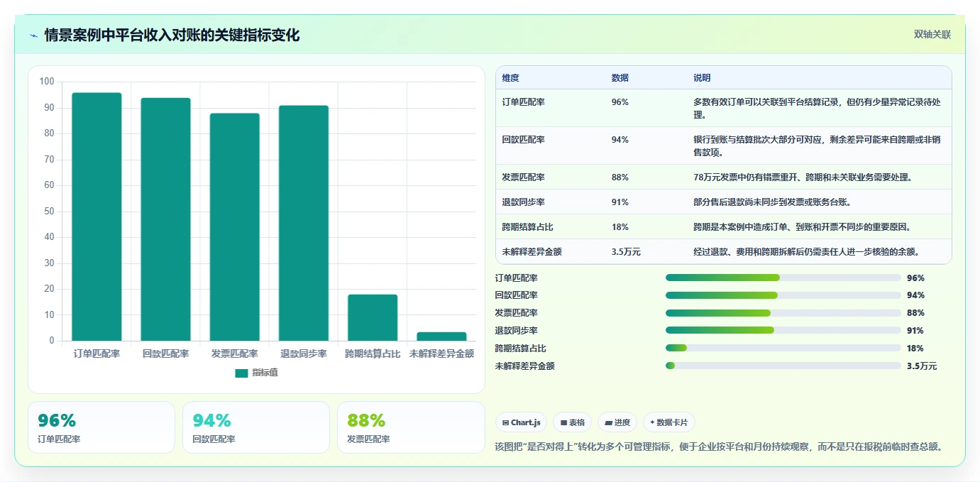This screenshot has height=482, width=980.
Task: Click the 100 y-axis tick label
Action: pyautogui.click(x=47, y=82)
